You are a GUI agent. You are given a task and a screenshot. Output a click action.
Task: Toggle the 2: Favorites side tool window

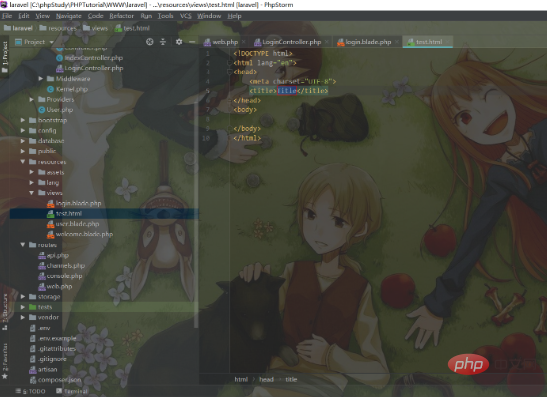[x=5, y=361]
